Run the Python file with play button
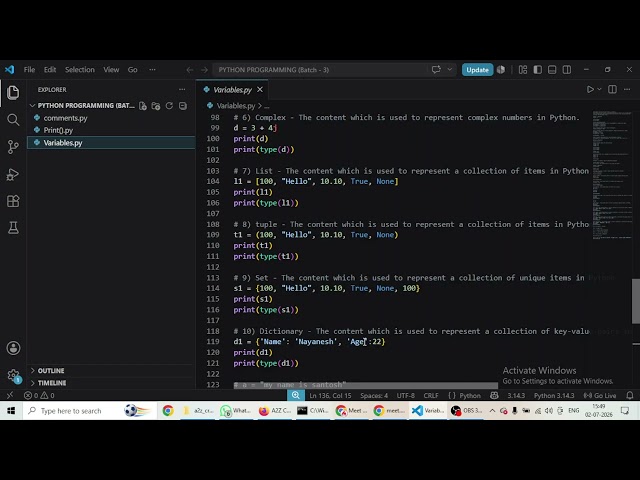This screenshot has height=480, width=640. (590, 89)
